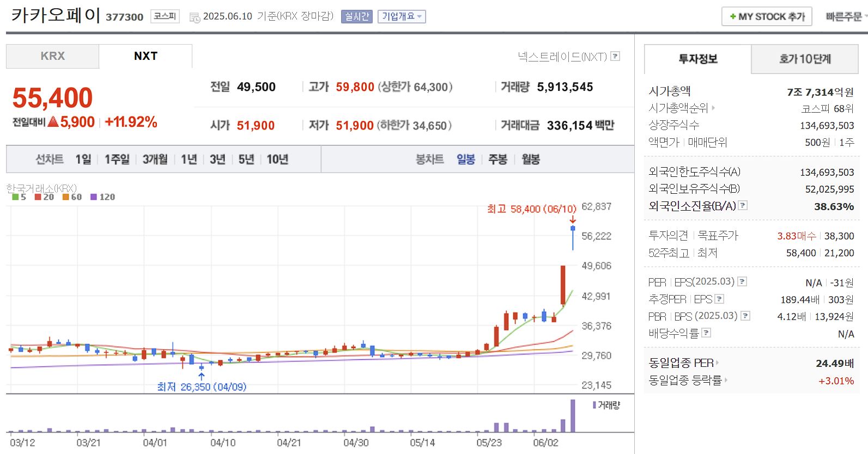The height and width of the screenshot is (454, 868).
Task: Select the 일봉 candle chart
Action: [466, 159]
